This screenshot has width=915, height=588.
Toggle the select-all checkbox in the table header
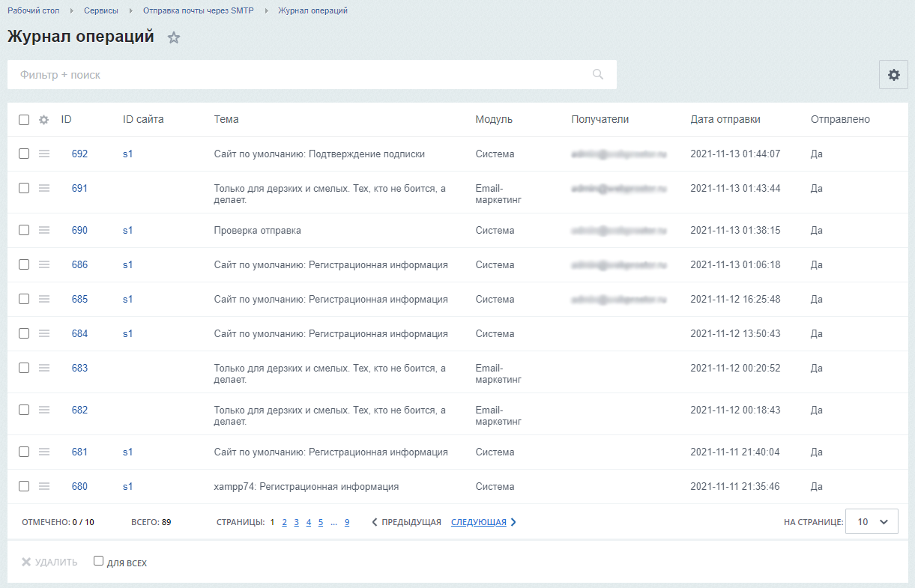[24, 119]
